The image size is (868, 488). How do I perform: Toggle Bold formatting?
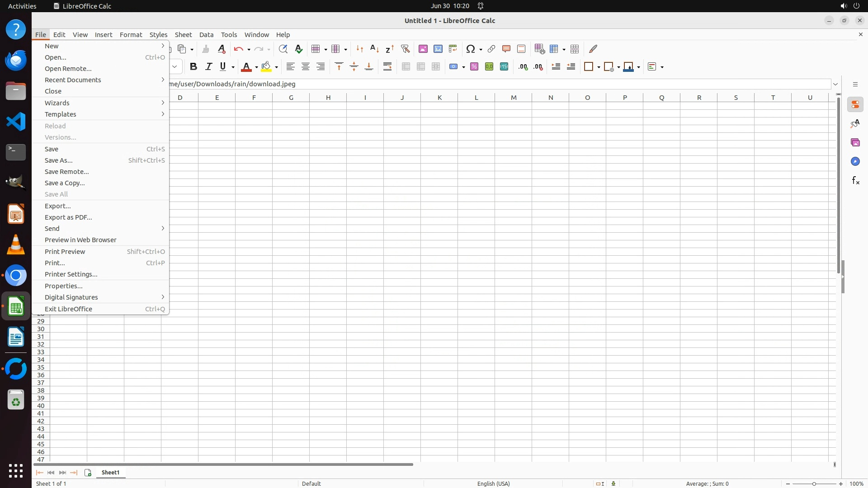pyautogui.click(x=193, y=67)
